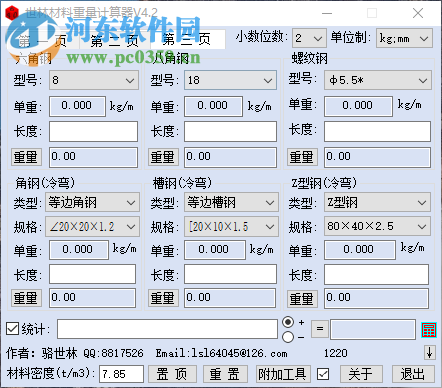442x388 pixels.
Task: Click the Z型钢(冷弯) weight result 0.00
Action: 377,298
